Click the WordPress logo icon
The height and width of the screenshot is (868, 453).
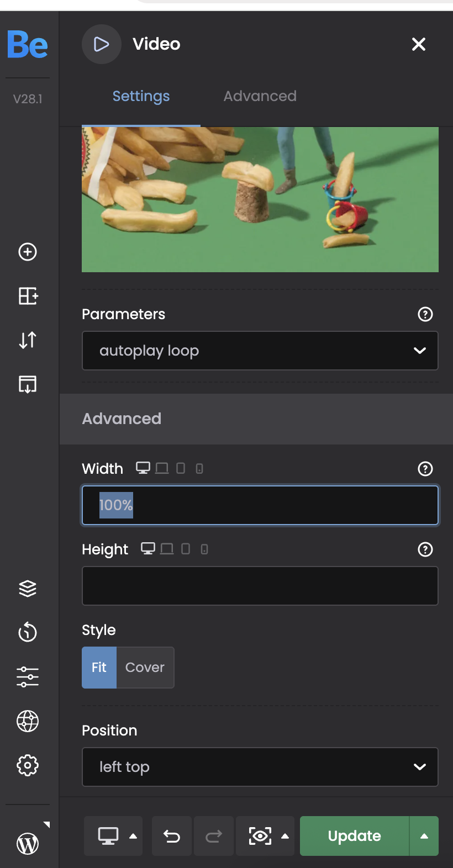[28, 843]
